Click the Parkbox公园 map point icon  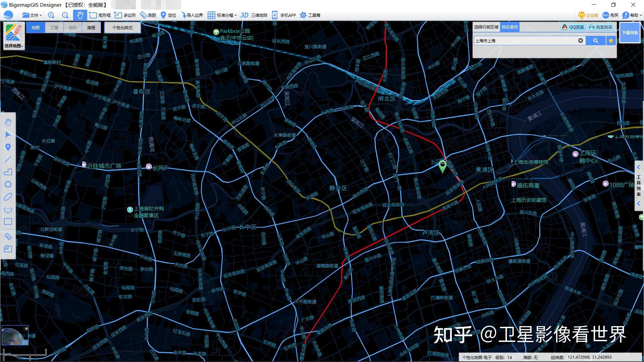point(216,32)
